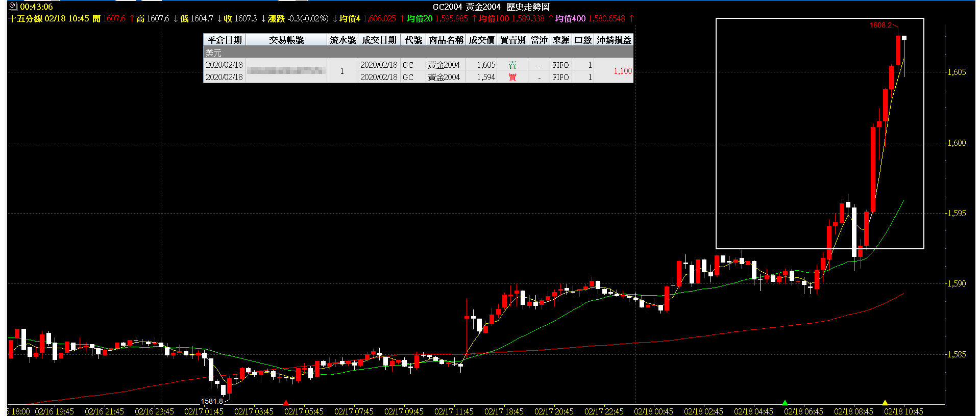Click the 02/17 01:45 time axis label

click(204, 411)
